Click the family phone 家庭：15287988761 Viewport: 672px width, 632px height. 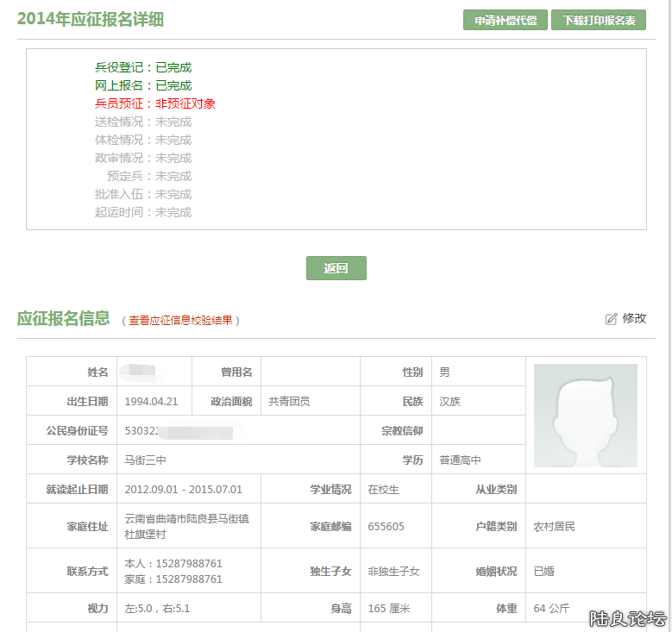[173, 579]
